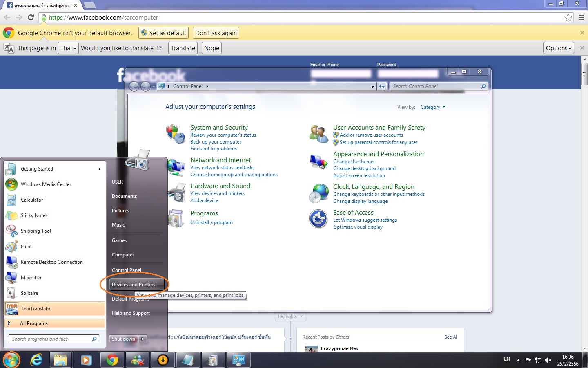Click the Translate button

tap(183, 48)
